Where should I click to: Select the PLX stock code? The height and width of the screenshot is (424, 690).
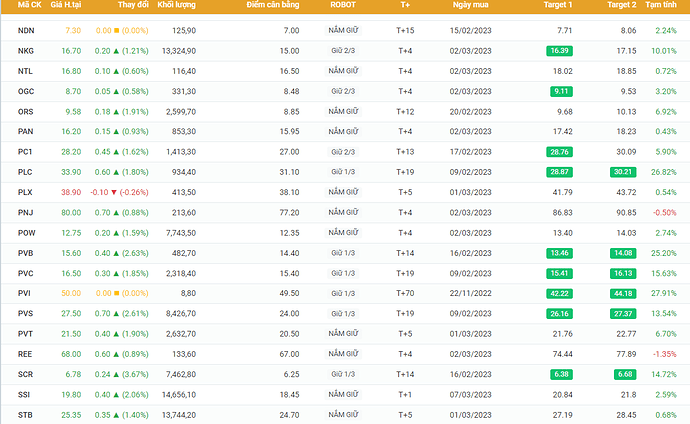(25, 192)
